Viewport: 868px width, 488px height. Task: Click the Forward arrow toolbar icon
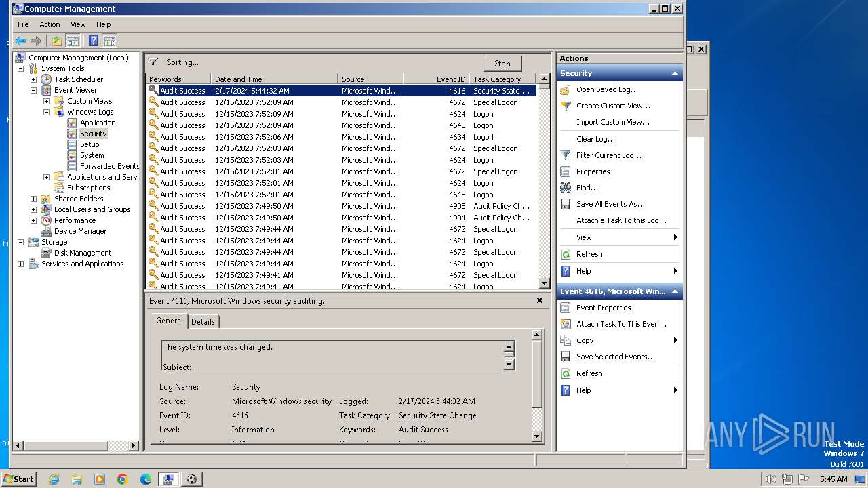pyautogui.click(x=36, y=41)
